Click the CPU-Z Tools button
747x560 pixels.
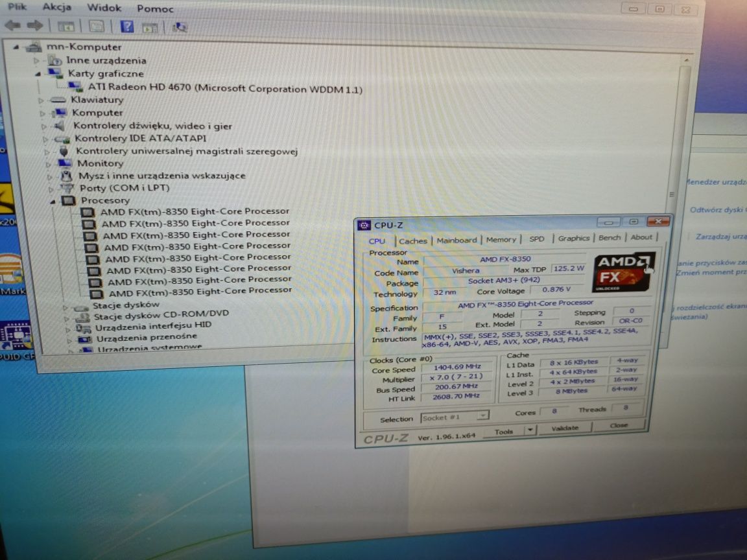[x=504, y=432]
